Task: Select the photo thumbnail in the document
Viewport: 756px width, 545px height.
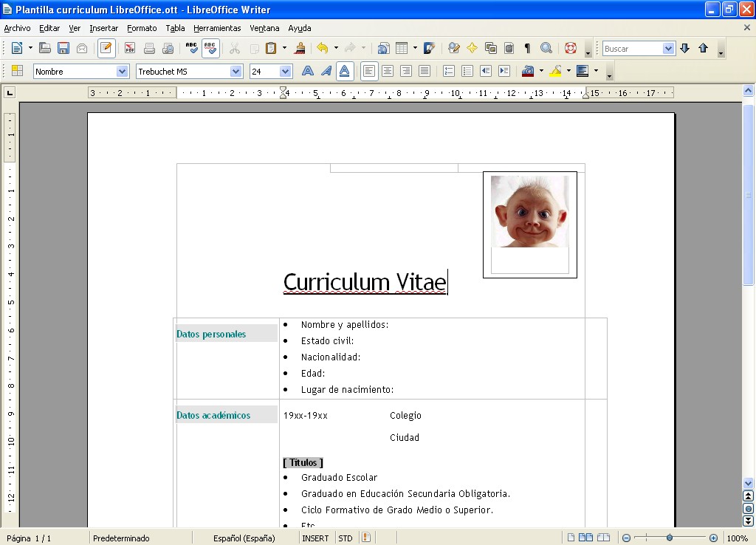Action: (x=530, y=211)
